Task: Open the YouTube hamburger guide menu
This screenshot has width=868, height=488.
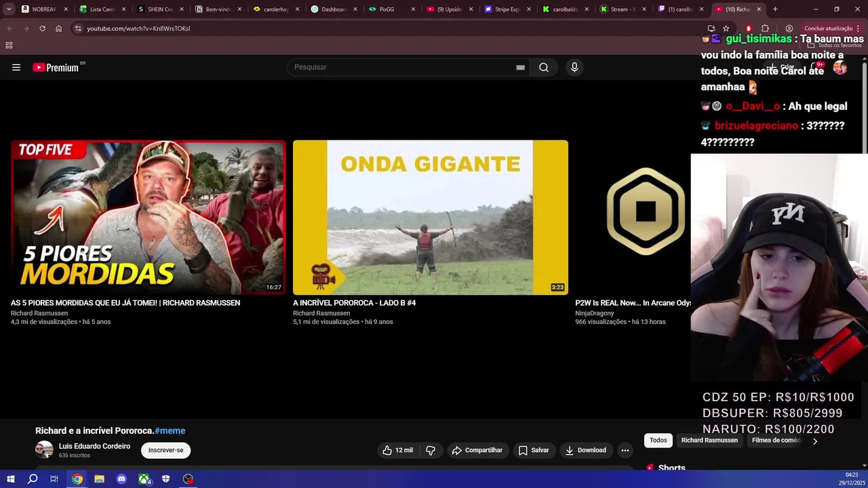Action: pos(16,67)
